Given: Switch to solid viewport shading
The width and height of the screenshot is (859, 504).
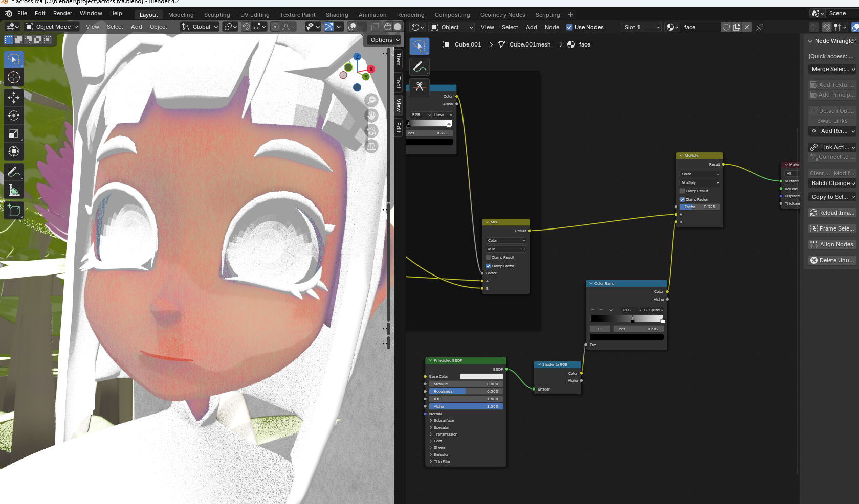Looking at the screenshot, I should 398,27.
